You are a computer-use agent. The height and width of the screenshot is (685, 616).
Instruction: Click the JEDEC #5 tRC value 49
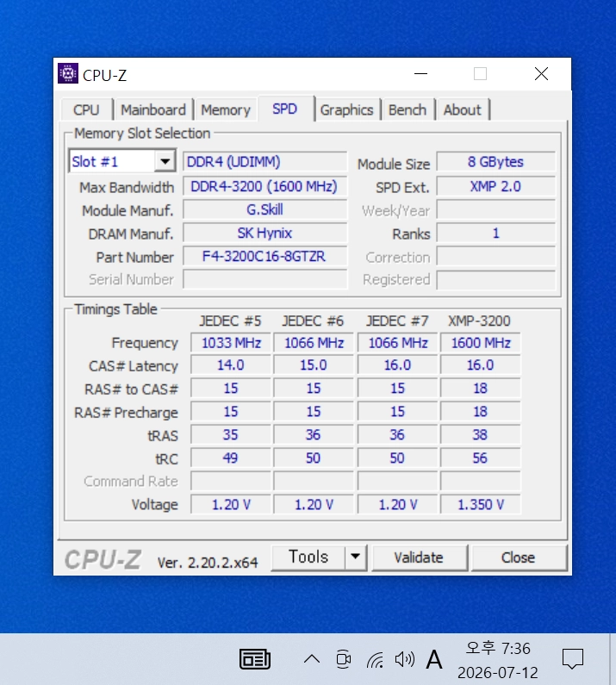(231, 458)
